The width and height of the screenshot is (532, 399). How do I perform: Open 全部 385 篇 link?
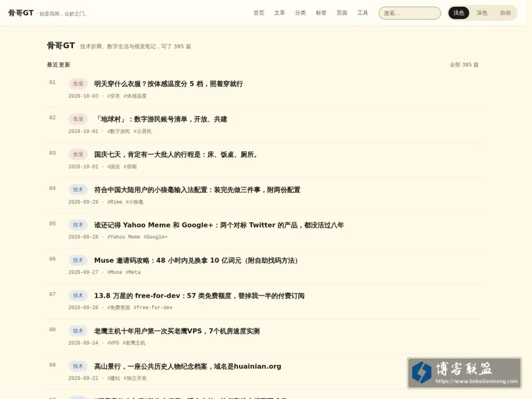[x=464, y=65]
